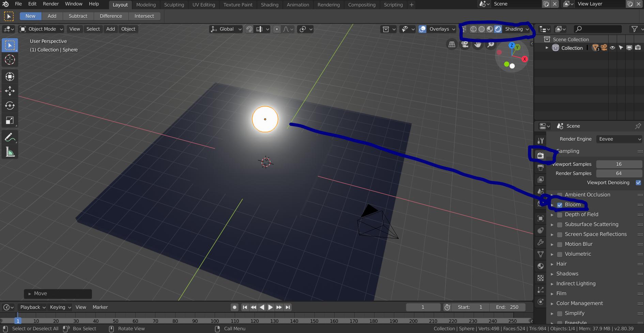Toggle Collection visibility eye icon

pyautogui.click(x=612, y=48)
